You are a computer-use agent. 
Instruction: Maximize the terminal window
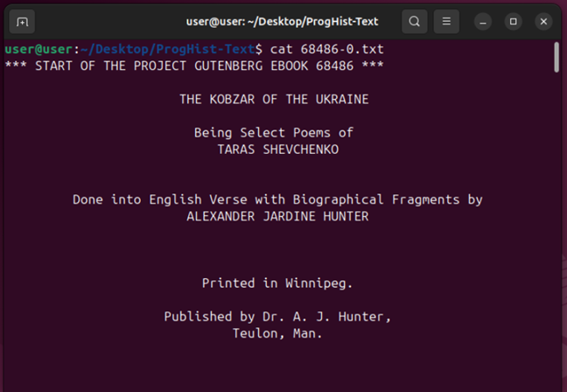514,21
